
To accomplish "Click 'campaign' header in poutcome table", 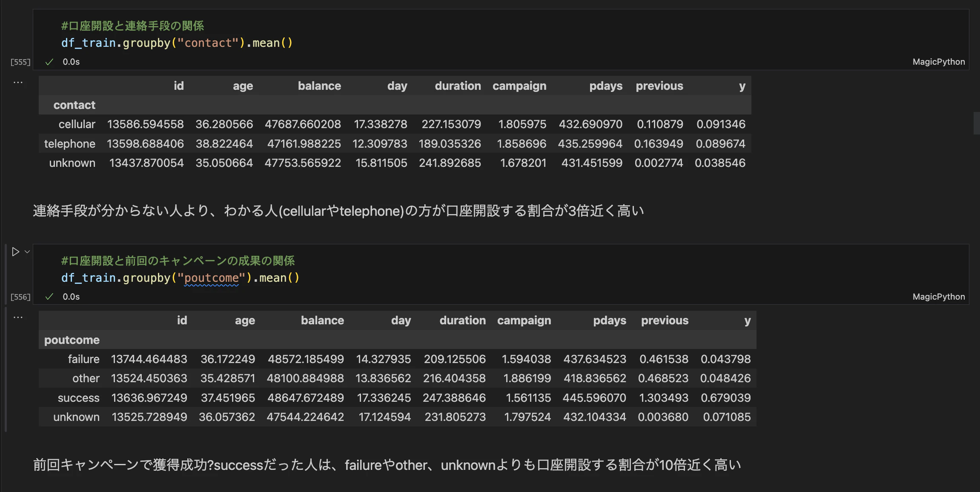I will [524, 320].
